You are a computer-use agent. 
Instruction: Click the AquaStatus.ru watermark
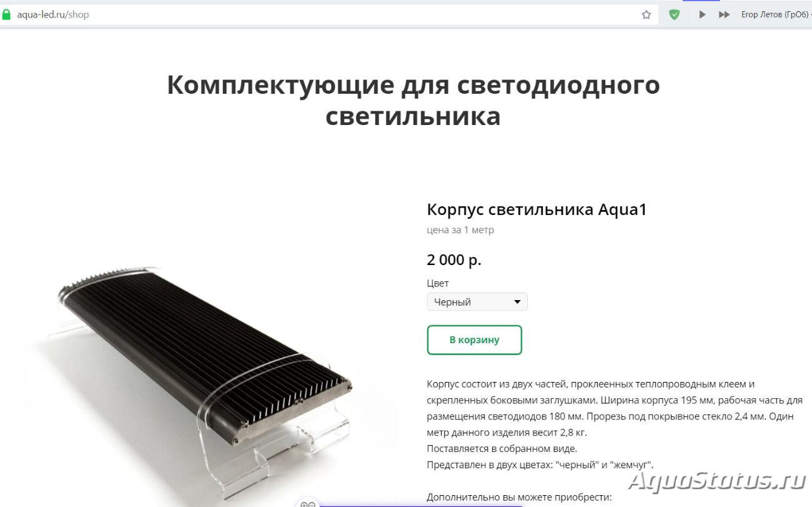pyautogui.click(x=716, y=481)
